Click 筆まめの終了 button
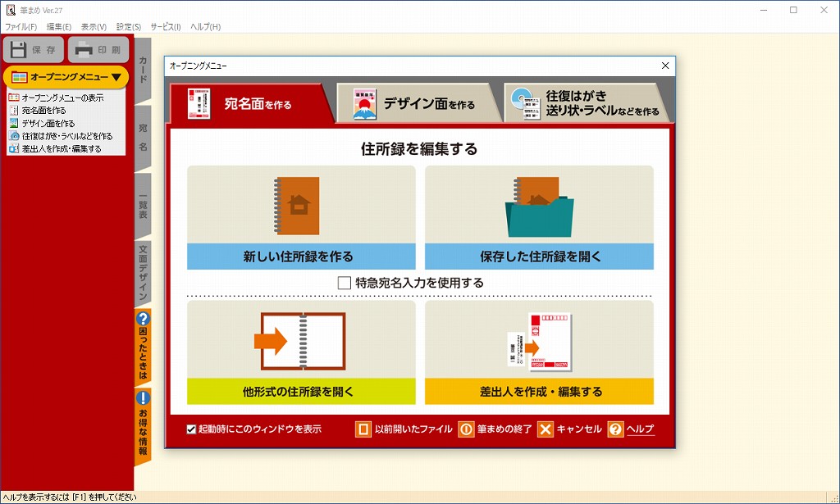Screen dimensions: 840x504 [x=495, y=429]
